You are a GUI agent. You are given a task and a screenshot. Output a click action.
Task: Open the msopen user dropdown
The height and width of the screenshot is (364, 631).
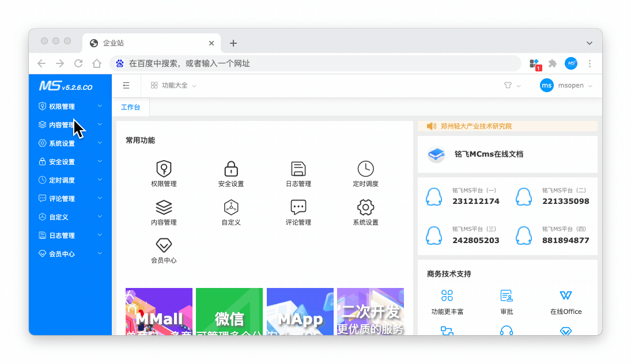(566, 85)
